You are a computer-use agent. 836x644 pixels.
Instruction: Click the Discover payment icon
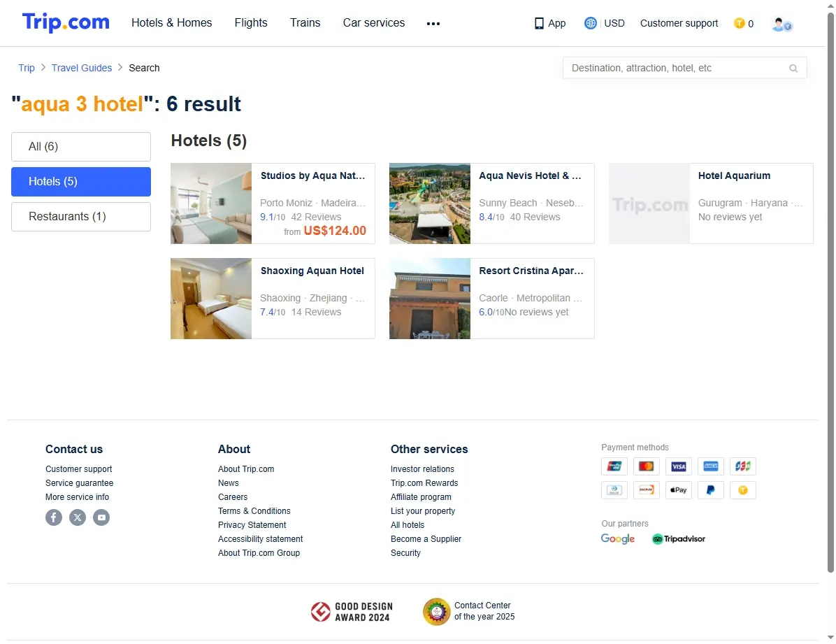[646, 489]
